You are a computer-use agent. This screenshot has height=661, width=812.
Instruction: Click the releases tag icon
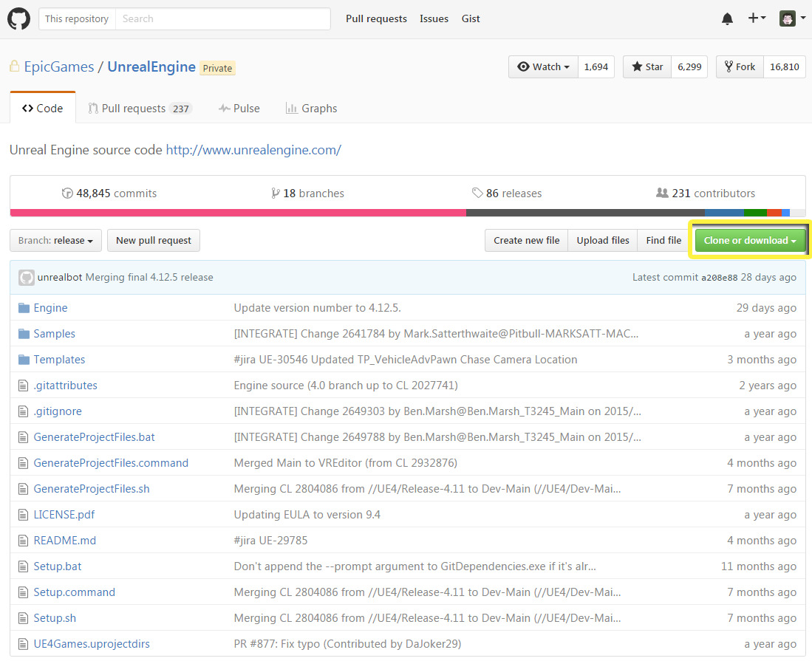coord(477,193)
